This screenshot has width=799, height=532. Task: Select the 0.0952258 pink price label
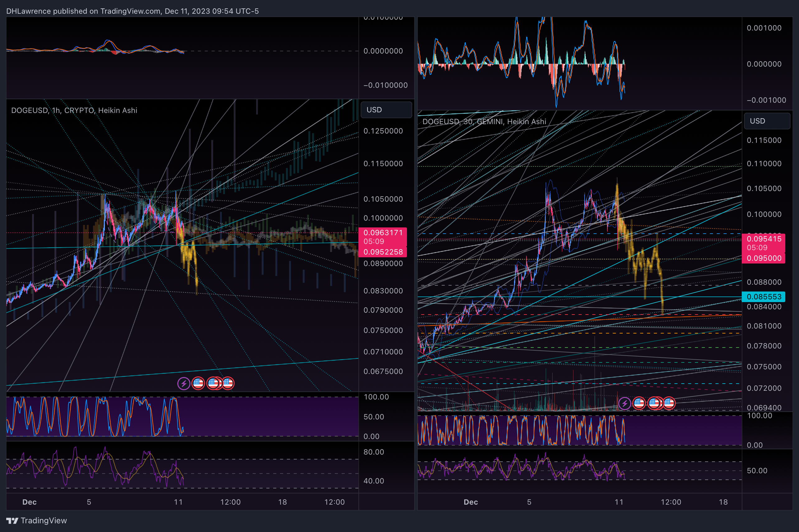pyautogui.click(x=383, y=252)
